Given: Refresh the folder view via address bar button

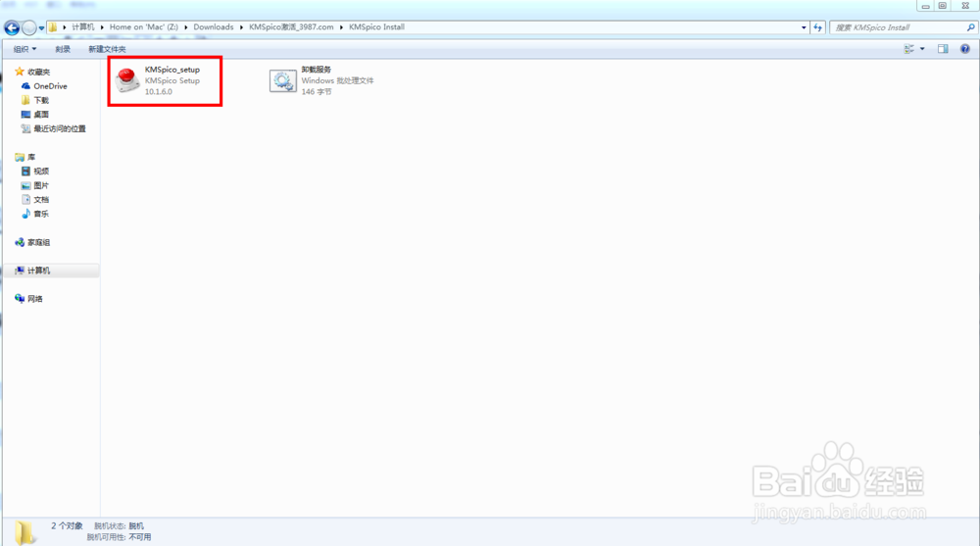Looking at the screenshot, I should (x=817, y=27).
